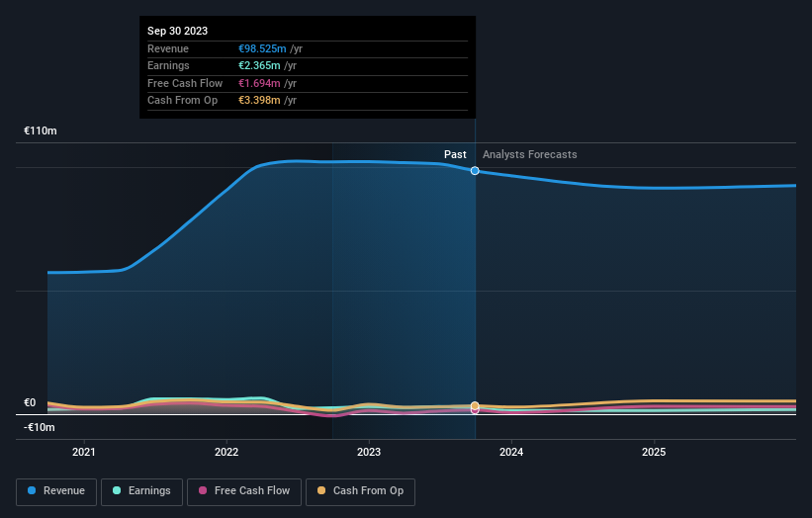Click the Revenue data point marker on blue line
This screenshot has height=518, width=812.
coord(475,171)
